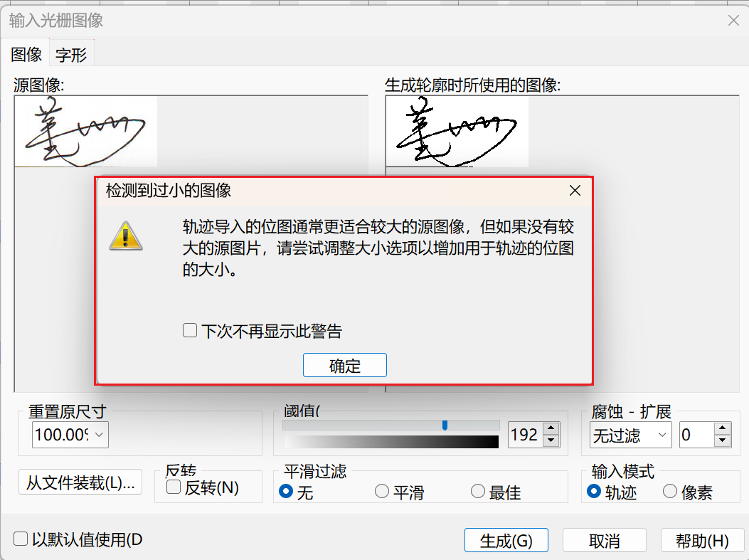Screen dimensions: 749x560
Task: Click the 阈值 threshold slider handle
Action: point(445,426)
